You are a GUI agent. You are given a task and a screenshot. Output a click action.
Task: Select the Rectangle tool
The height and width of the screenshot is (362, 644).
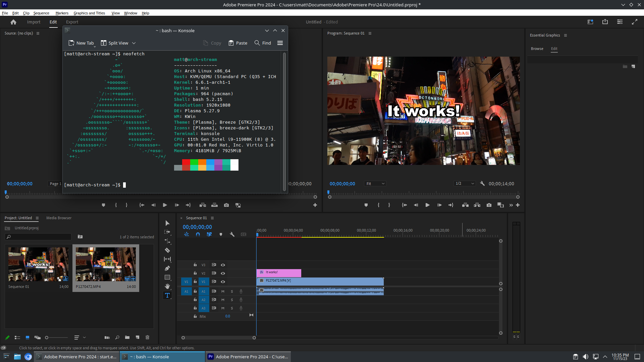point(167,277)
